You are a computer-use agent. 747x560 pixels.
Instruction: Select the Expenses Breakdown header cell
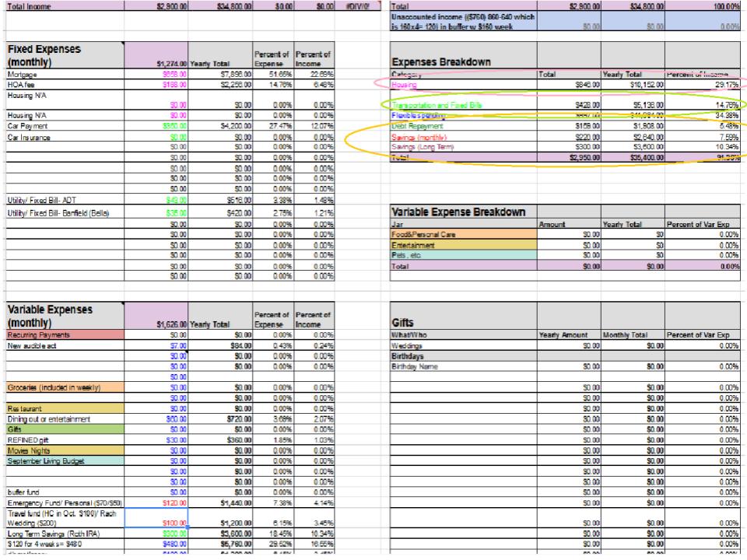tap(463, 55)
